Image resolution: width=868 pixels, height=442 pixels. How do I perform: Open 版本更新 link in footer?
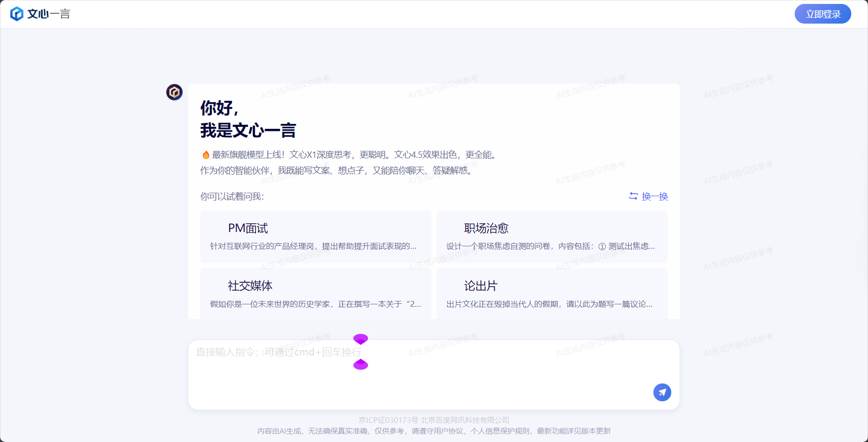click(x=596, y=431)
